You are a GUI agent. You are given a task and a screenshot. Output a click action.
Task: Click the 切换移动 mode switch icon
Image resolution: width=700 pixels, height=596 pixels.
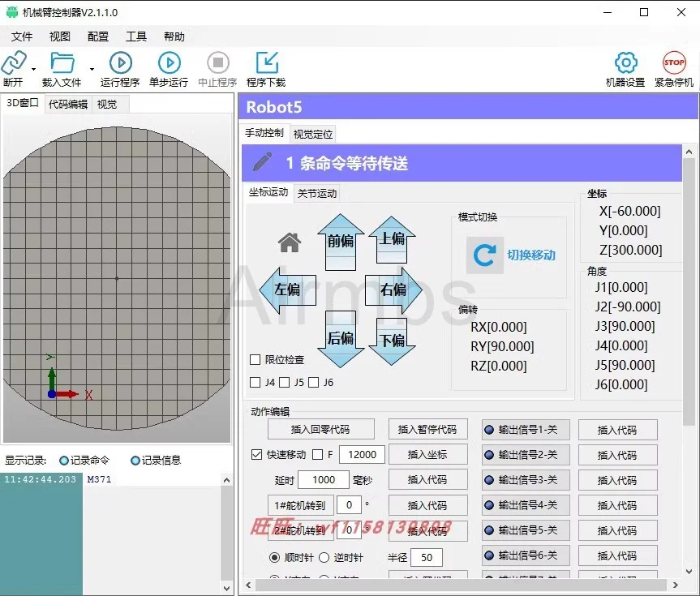[485, 255]
